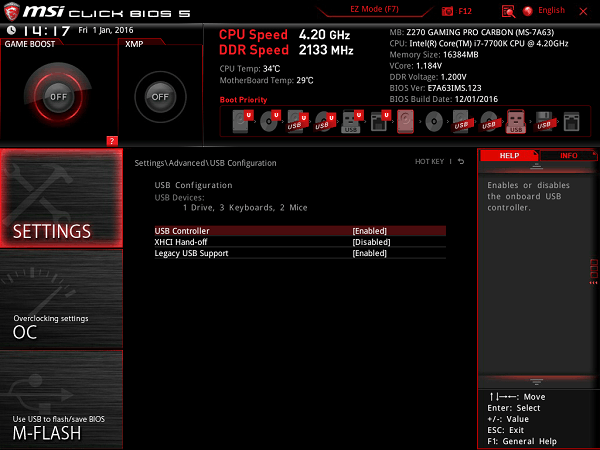This screenshot has width=600, height=450.
Task: Select the legacy USB hard disk boot icon
Action: click(461, 121)
